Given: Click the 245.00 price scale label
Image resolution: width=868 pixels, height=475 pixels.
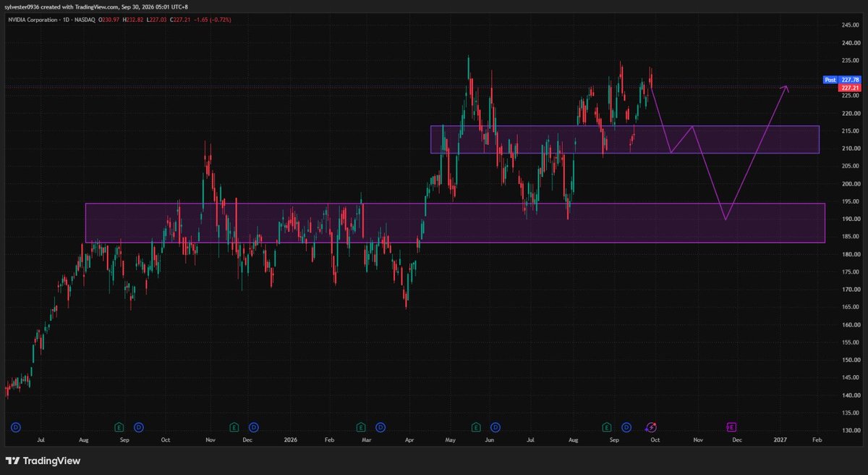Looking at the screenshot, I should click(850, 25).
